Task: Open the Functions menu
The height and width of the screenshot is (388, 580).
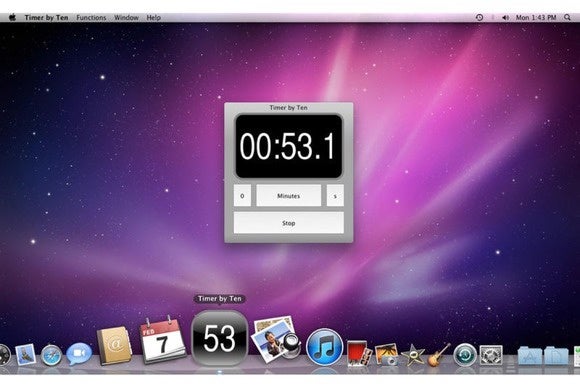Action: point(91,17)
